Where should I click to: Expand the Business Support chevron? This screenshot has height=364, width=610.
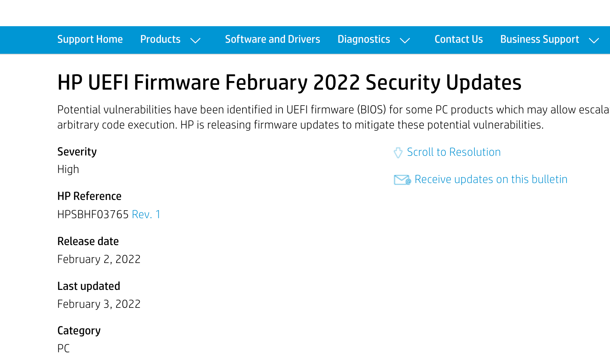[x=594, y=40]
